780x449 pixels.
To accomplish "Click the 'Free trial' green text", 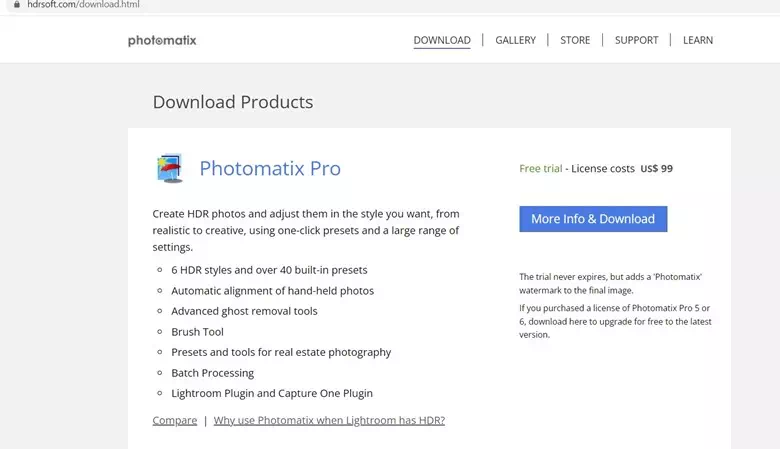I will [541, 169].
